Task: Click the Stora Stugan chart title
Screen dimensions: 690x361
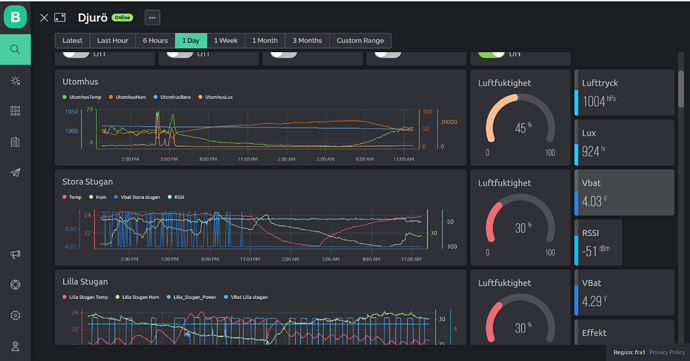Action: pyautogui.click(x=88, y=182)
